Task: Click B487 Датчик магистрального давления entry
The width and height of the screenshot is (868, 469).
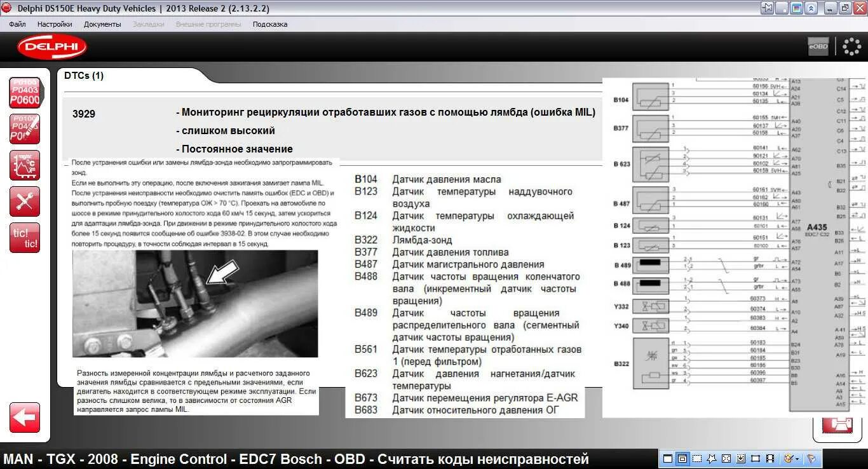Action: pyautogui.click(x=449, y=264)
